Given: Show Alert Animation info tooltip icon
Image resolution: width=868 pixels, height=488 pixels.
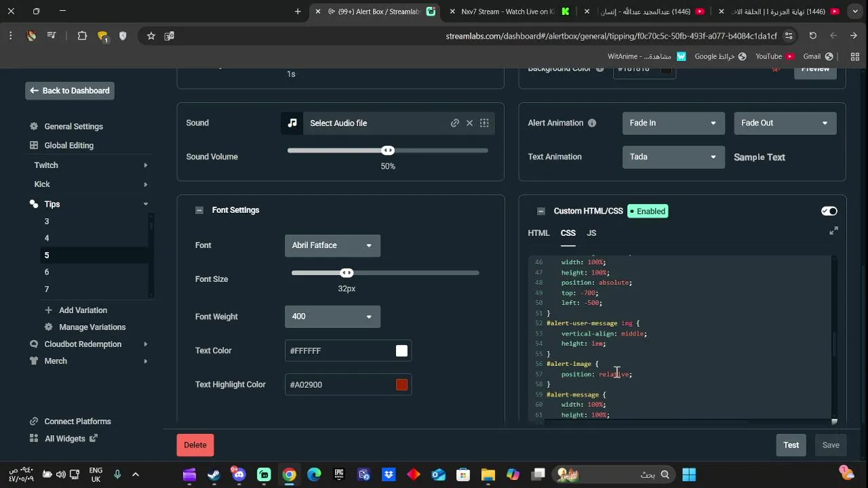Looking at the screenshot, I should tap(592, 123).
